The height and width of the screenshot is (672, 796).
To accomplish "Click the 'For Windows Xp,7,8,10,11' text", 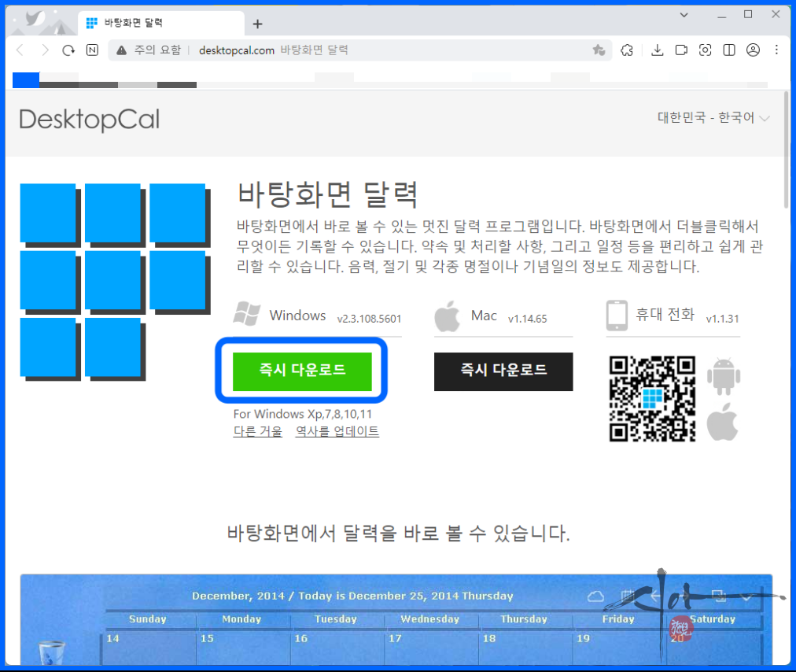I will (x=303, y=414).
